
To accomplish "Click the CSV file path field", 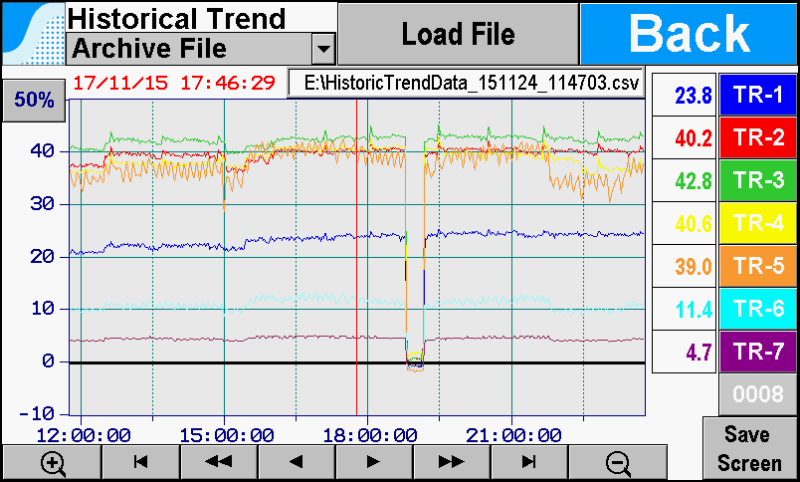I will 465,84.
